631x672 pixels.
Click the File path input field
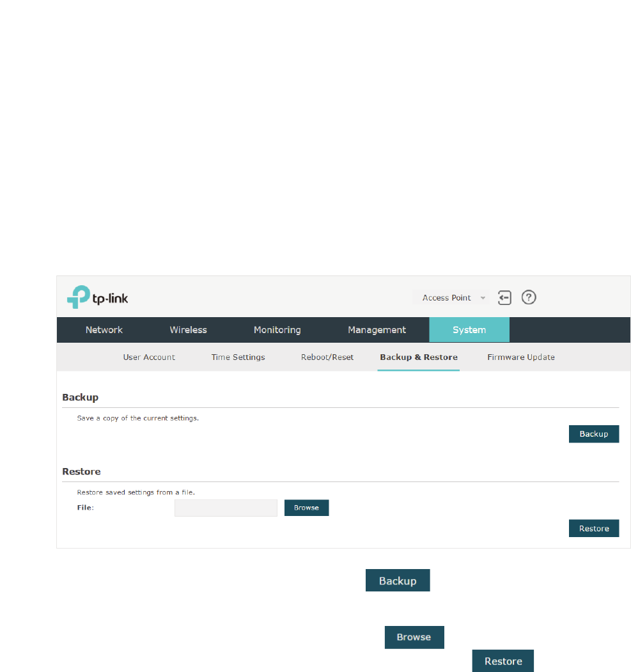click(226, 508)
